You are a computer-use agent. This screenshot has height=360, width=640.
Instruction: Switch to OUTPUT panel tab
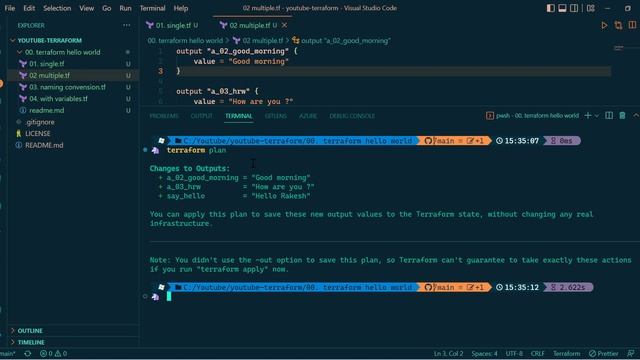click(x=202, y=116)
